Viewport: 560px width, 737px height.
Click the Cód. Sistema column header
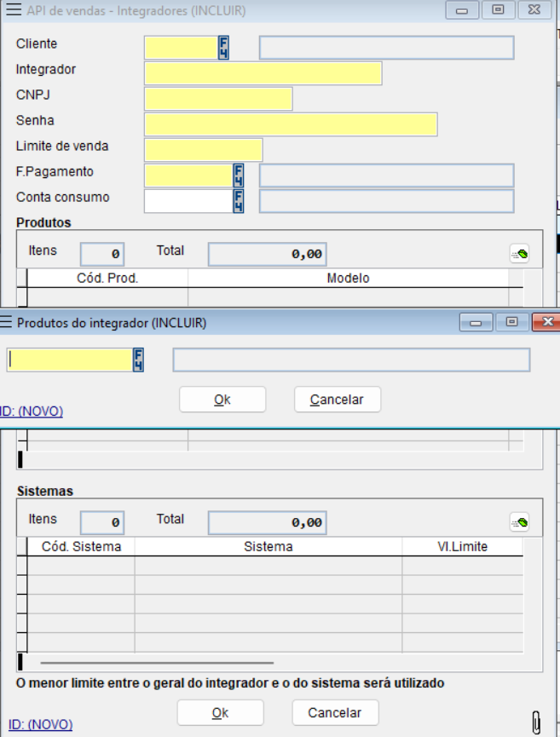(81, 547)
